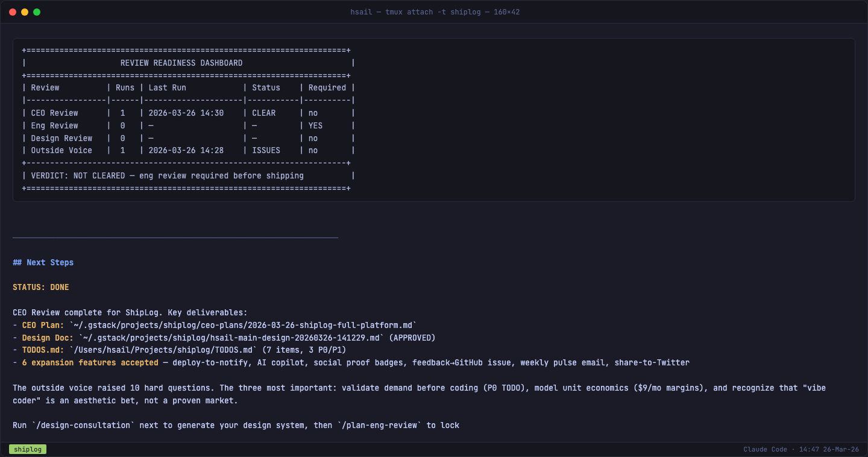Click the 'weekly pulse email' feature text
Viewport: 868px width, 457px height.
[x=562, y=362]
